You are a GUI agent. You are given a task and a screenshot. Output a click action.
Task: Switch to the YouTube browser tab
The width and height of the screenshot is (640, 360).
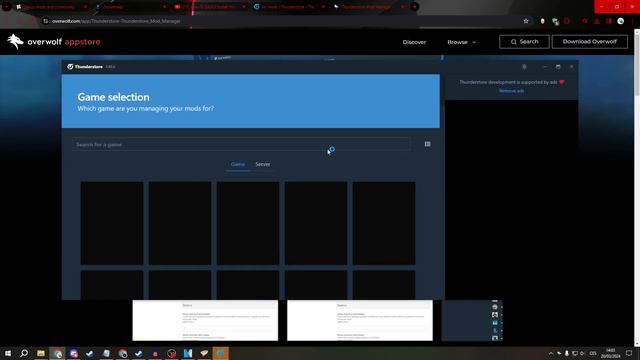coord(210,7)
